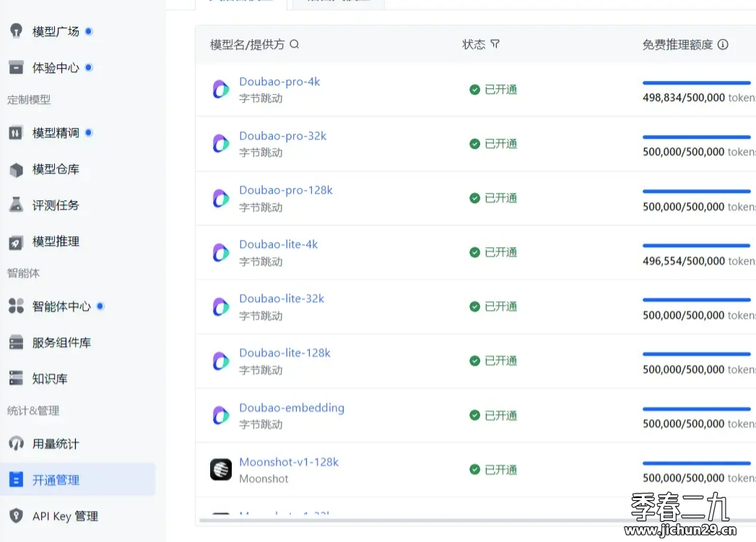
Task: Click the 免费推理额度 info icon
Action: [x=723, y=44]
